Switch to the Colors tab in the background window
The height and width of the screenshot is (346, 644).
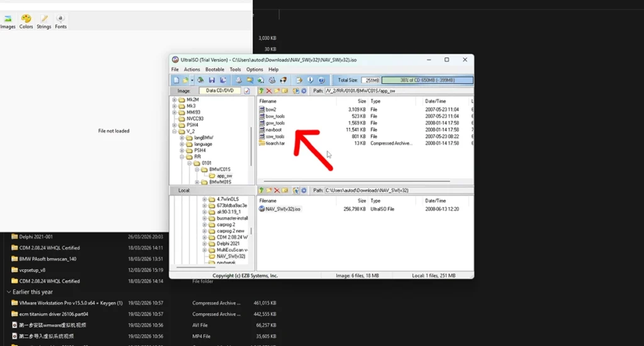[26, 22]
